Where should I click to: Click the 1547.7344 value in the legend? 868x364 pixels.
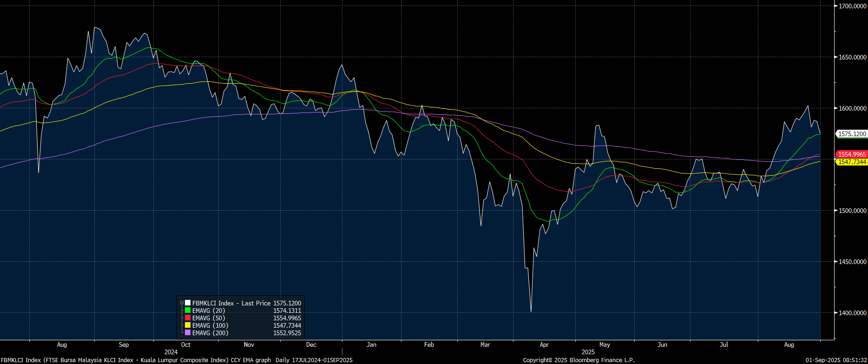[x=287, y=325]
